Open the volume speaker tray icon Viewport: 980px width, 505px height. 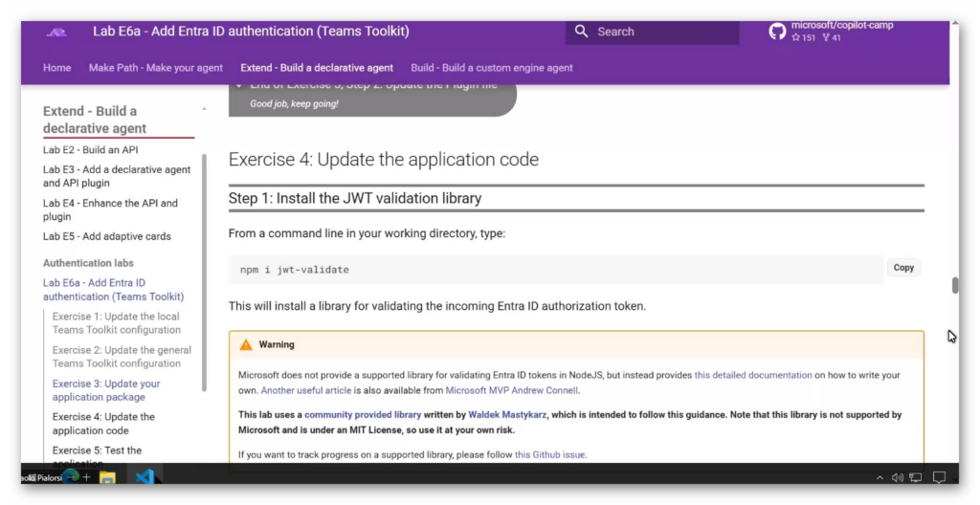(x=898, y=477)
